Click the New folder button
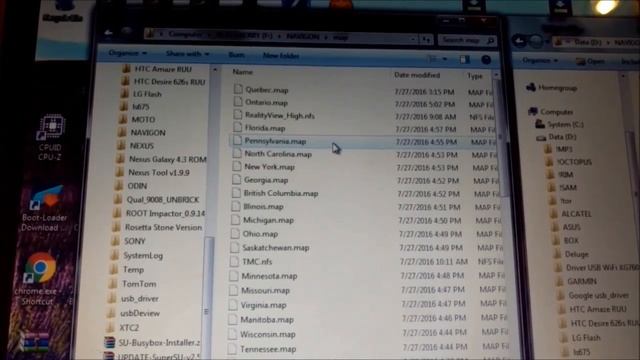 pos(281,55)
